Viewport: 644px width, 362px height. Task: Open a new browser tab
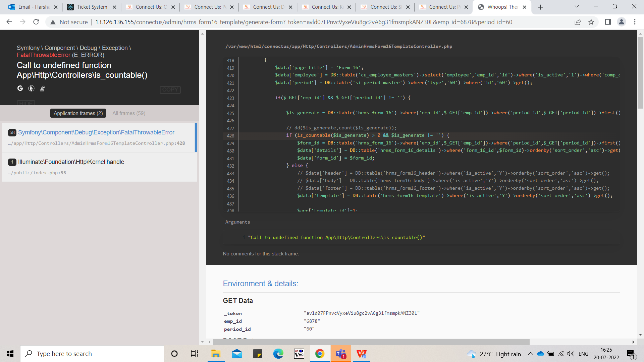[x=540, y=7]
